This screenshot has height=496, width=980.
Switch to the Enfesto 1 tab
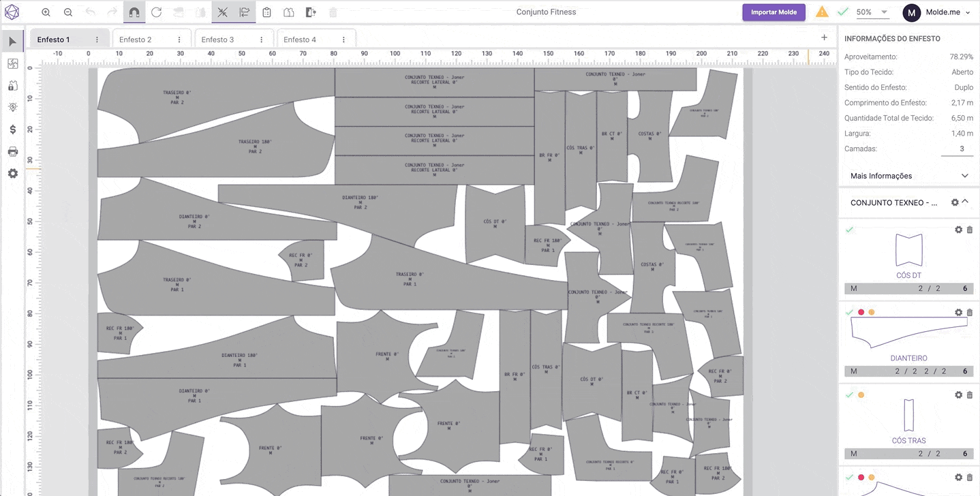(x=54, y=40)
